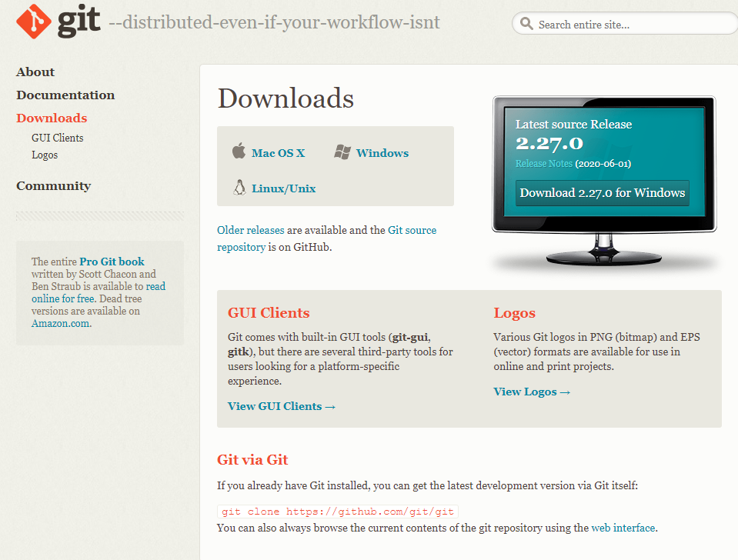This screenshot has width=738, height=560.
Task: Open the Release Notes link
Action: click(x=543, y=164)
